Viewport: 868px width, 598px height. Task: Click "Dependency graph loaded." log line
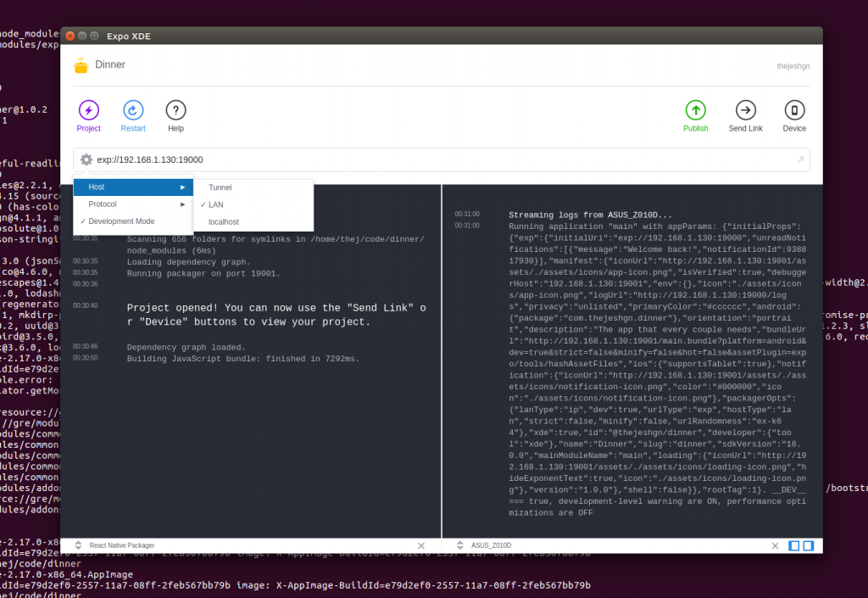click(184, 347)
